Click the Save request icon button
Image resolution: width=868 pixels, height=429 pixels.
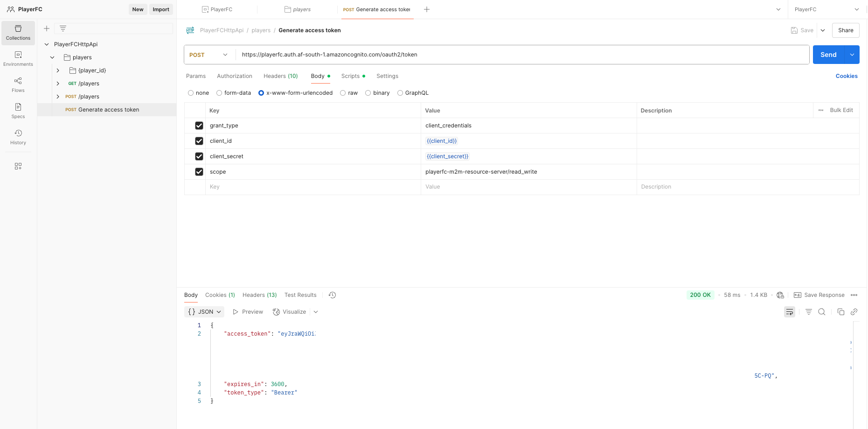[802, 30]
